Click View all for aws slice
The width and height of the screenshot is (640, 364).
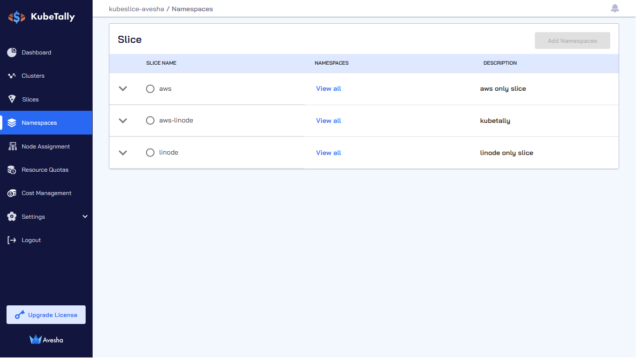329,89
